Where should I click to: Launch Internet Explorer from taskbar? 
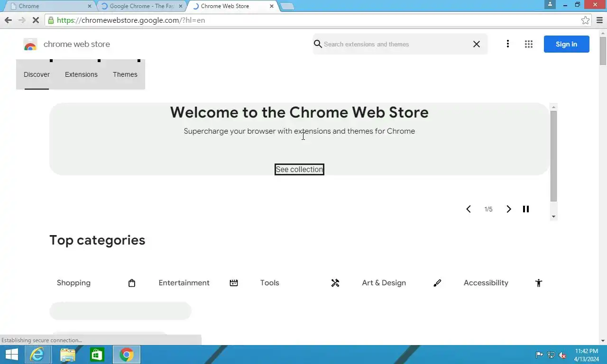(37, 355)
